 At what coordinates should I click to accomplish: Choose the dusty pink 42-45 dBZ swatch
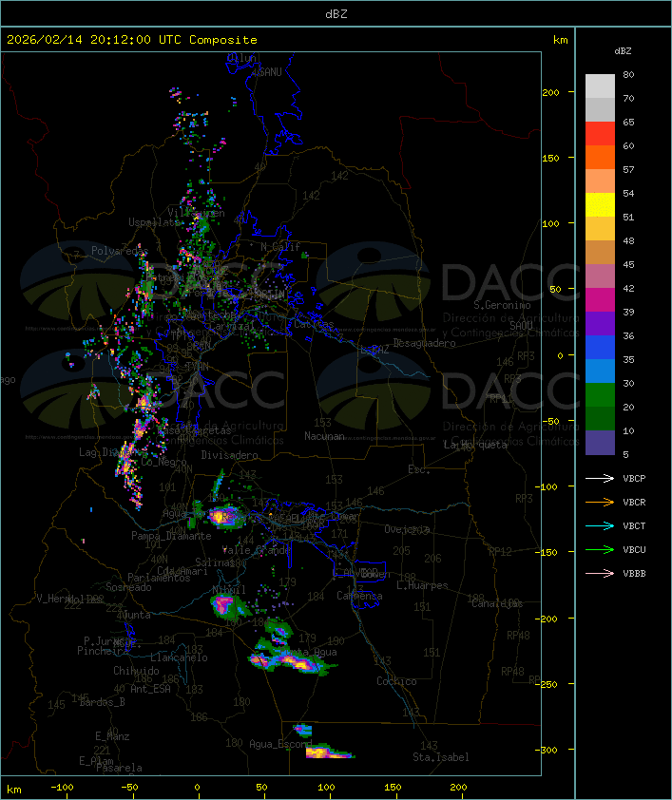coord(600,276)
